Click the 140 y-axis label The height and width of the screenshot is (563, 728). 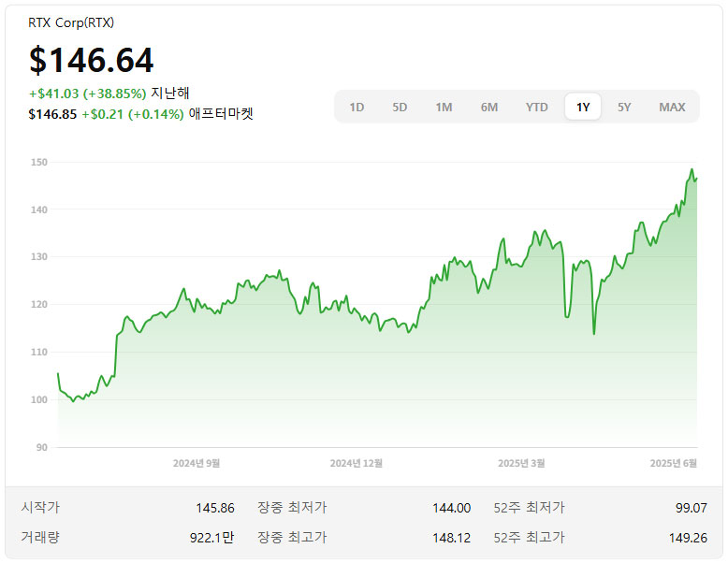click(39, 209)
